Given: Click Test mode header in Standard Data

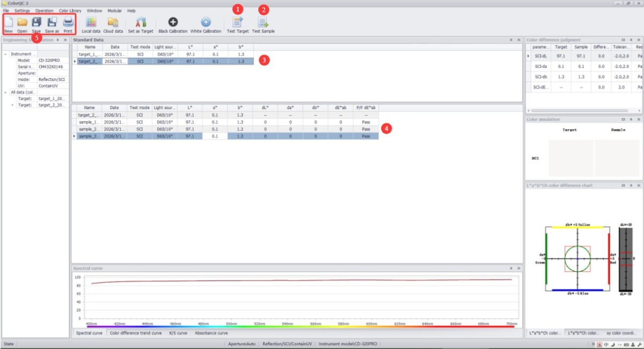Looking at the screenshot, I should [x=140, y=47].
